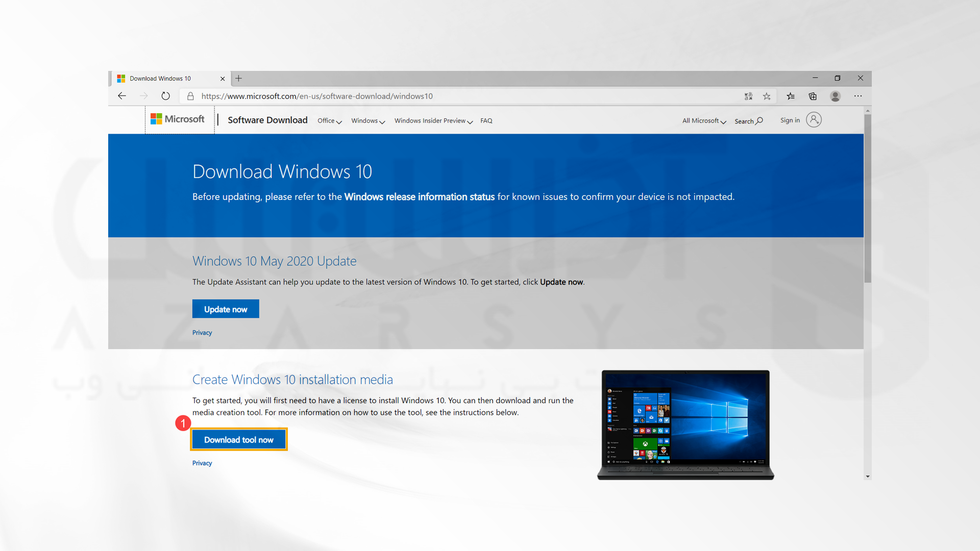
Task: Click the Sign in link
Action: 790,120
